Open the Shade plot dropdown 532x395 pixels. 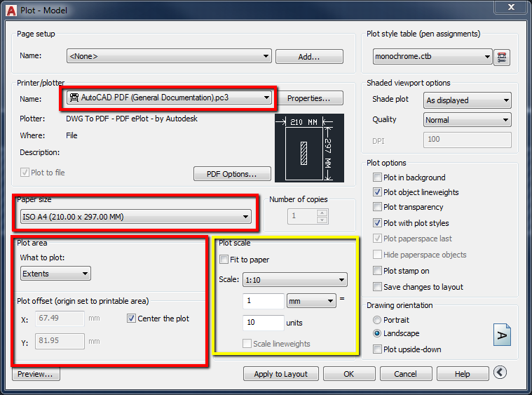click(468, 100)
